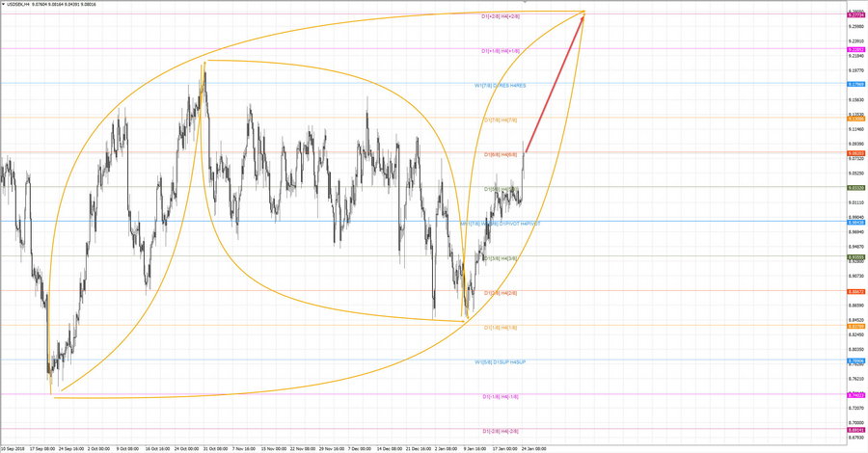
Task: Click the 29 Nov 16:00 date label
Action: (x=331, y=448)
